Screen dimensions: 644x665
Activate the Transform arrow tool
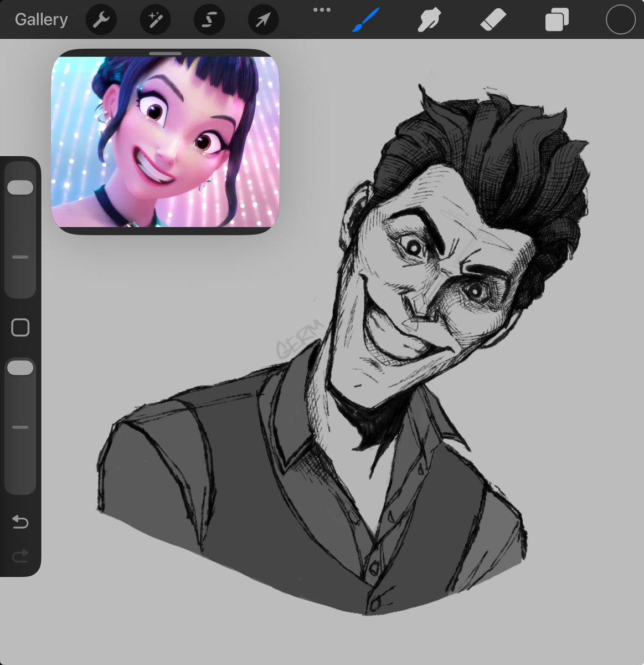[262, 21]
